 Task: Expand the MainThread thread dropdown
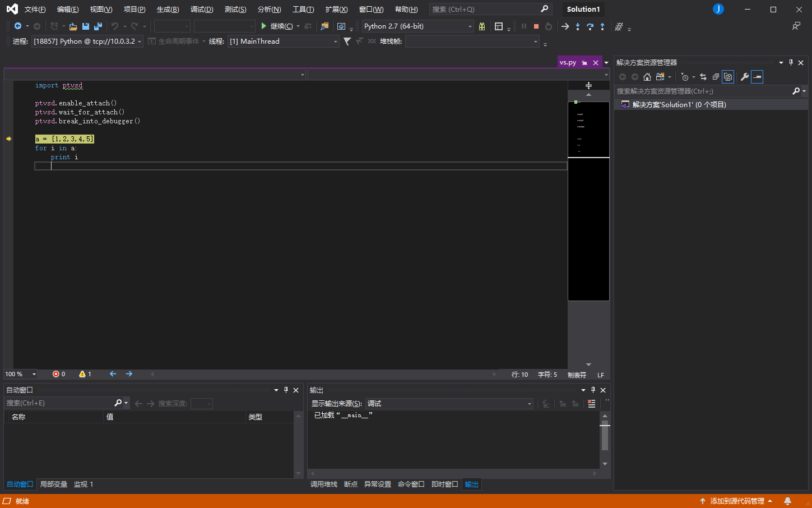335,41
